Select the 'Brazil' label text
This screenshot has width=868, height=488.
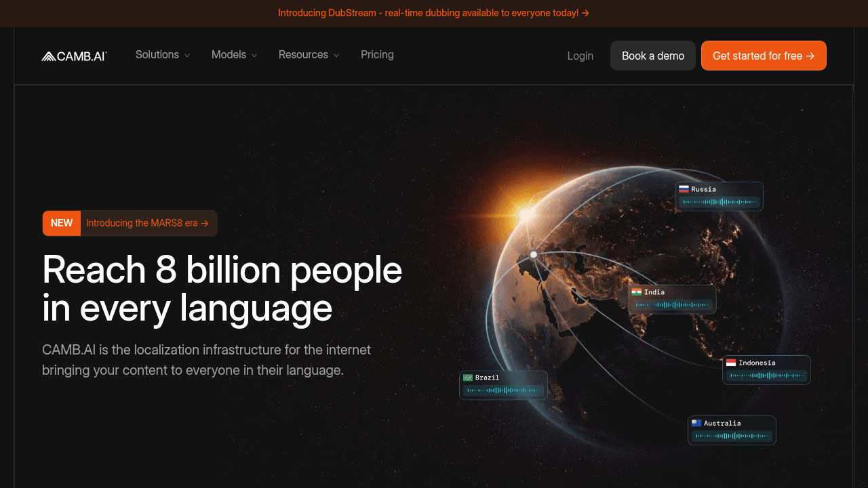point(487,378)
